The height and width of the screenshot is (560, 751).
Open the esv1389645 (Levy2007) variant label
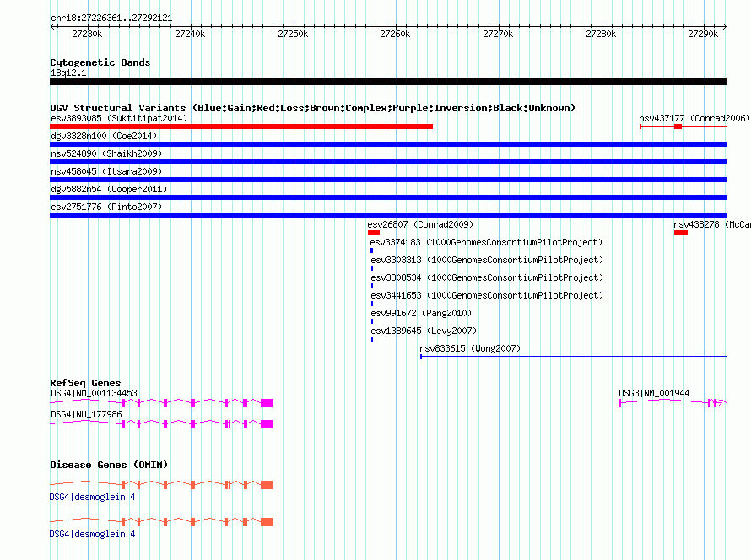(x=424, y=331)
